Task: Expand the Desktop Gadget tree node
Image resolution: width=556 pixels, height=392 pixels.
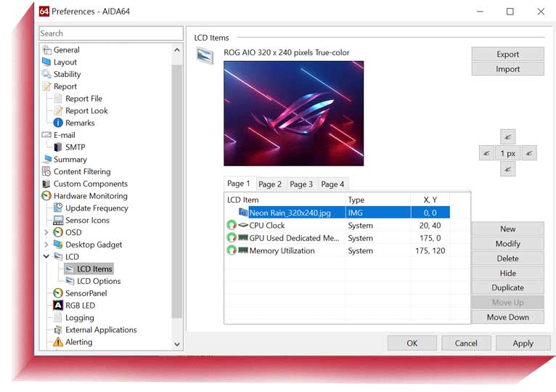Action: [46, 245]
